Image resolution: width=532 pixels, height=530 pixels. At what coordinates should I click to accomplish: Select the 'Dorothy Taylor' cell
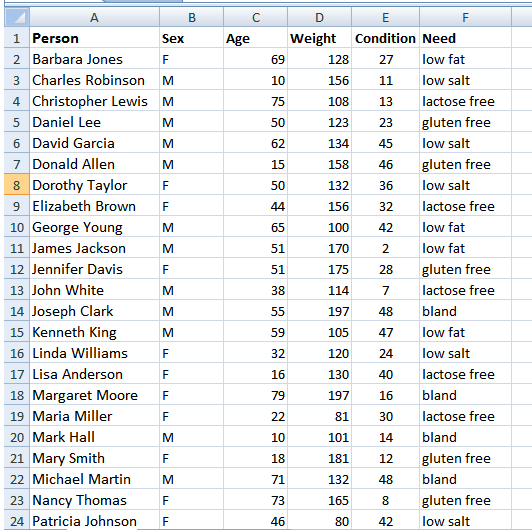click(94, 185)
